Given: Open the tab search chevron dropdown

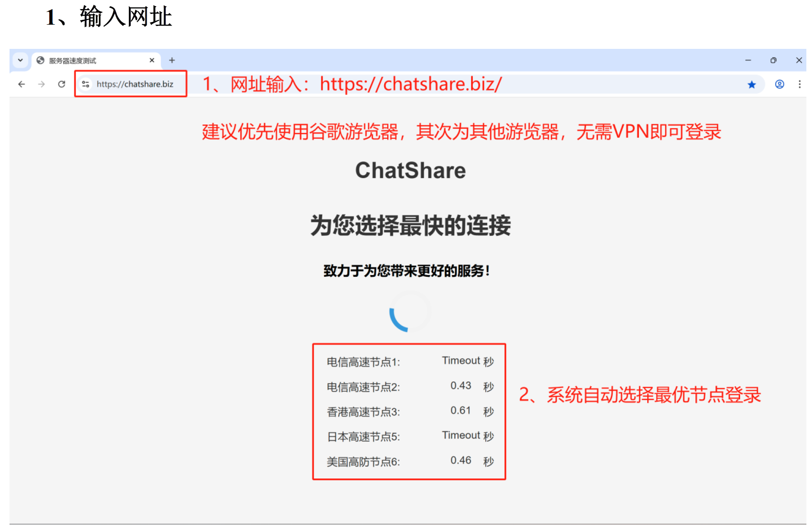Looking at the screenshot, I should [20, 60].
